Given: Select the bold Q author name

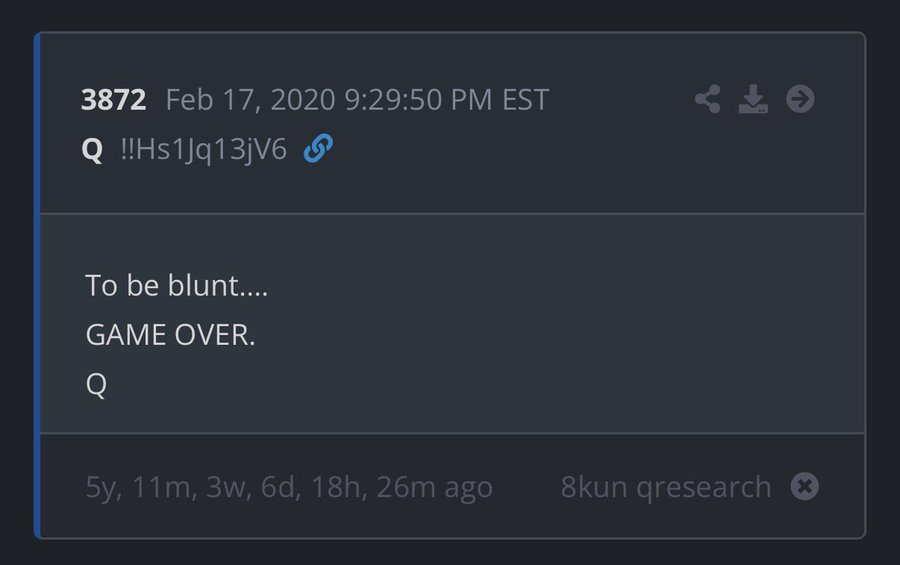Looking at the screenshot, I should click(x=92, y=150).
